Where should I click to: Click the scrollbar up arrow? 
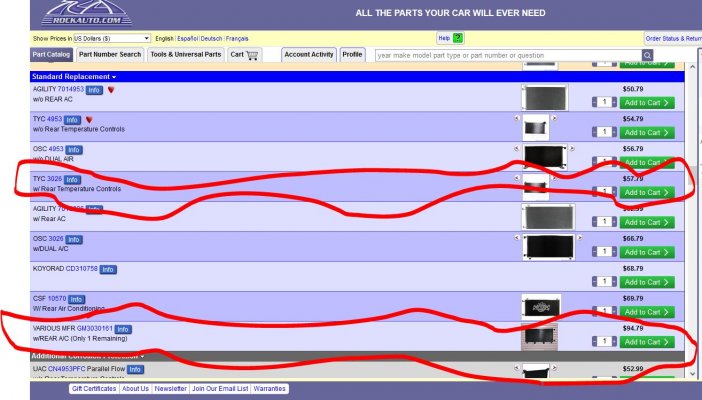click(693, 67)
